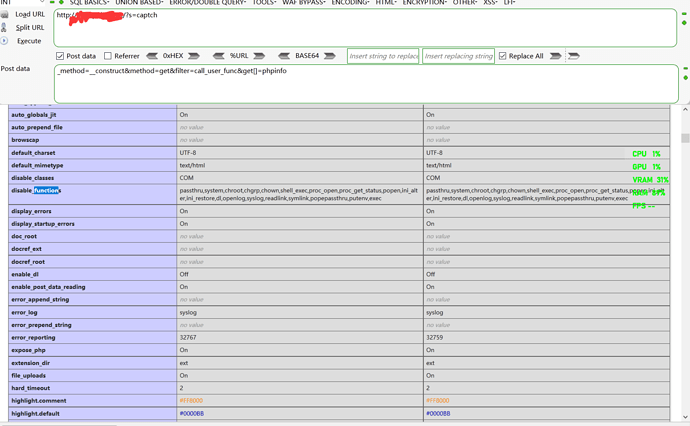Click the 0xHEX encode label

tap(173, 56)
